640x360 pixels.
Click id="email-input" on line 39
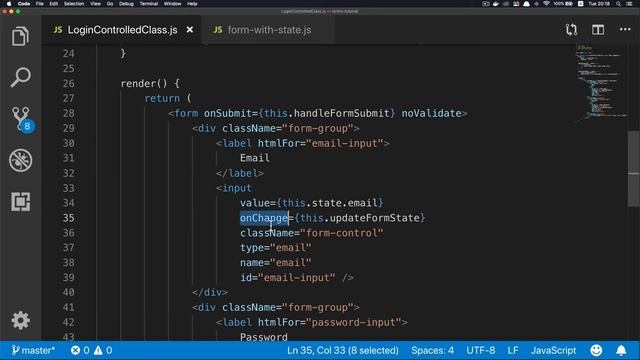(288, 278)
